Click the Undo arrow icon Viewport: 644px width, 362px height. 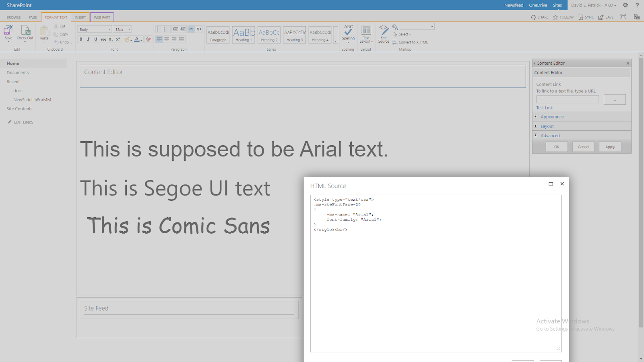tap(56, 42)
